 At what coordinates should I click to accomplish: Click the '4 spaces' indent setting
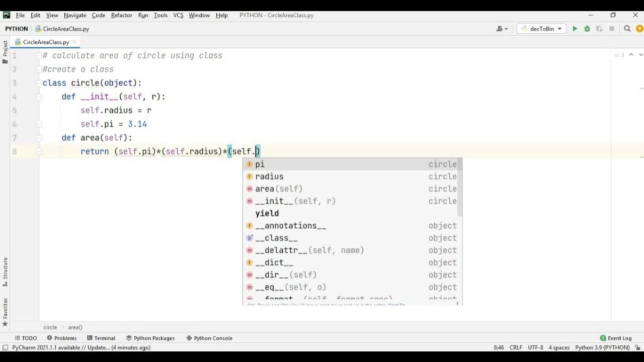pyautogui.click(x=559, y=347)
